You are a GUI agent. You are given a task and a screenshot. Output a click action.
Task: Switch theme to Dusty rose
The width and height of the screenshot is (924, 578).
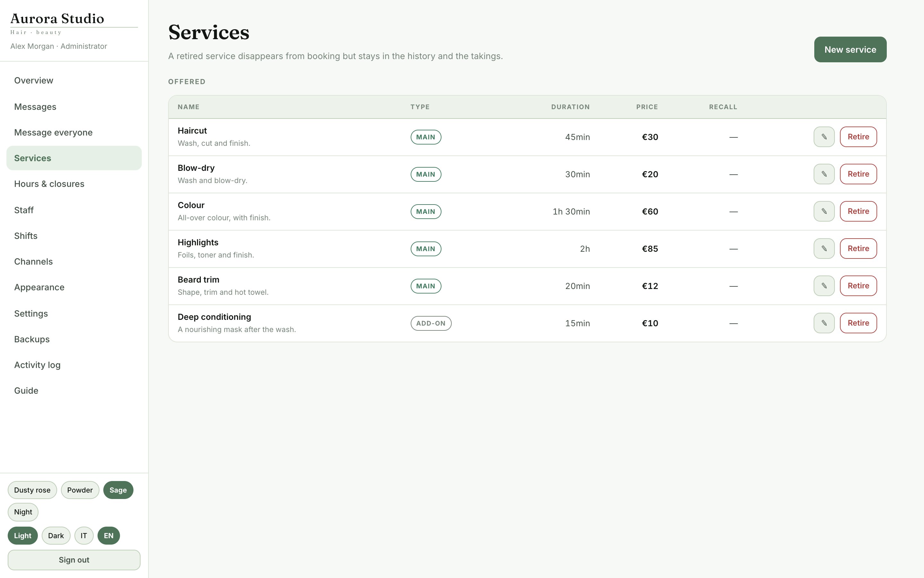32,490
